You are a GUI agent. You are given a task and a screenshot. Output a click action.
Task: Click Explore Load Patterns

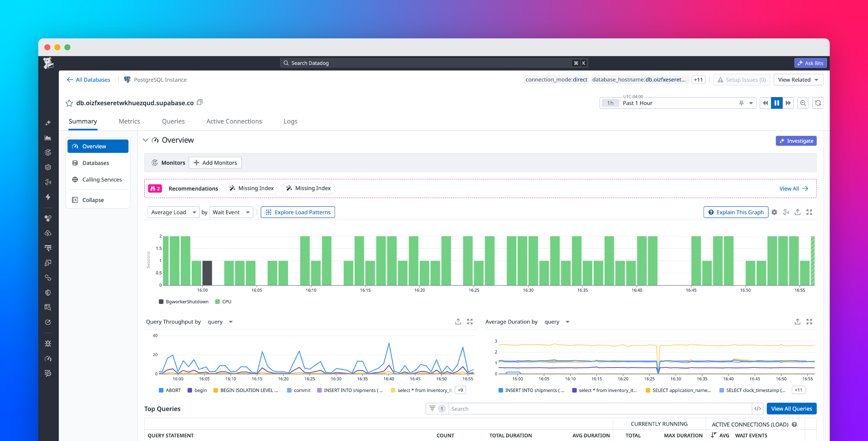click(298, 213)
